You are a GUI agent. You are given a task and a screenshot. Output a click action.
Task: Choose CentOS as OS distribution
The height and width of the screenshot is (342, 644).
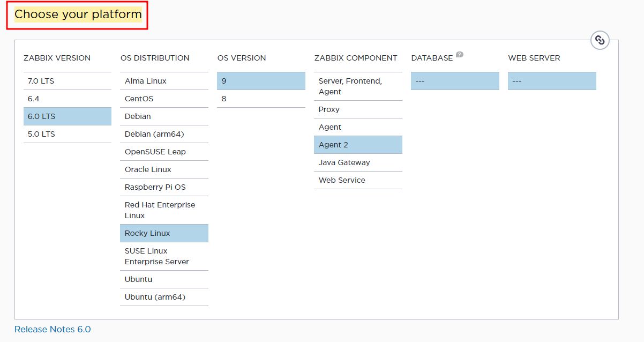pos(164,99)
